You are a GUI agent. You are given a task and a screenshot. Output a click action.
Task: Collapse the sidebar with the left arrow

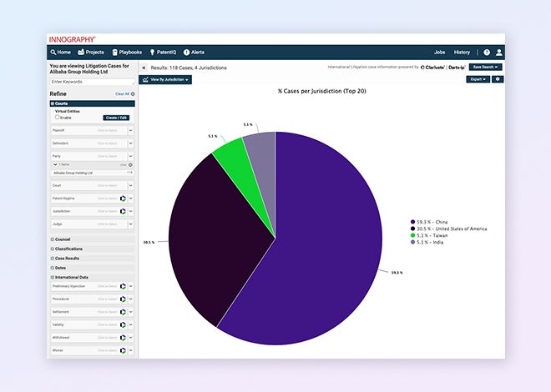click(x=143, y=67)
